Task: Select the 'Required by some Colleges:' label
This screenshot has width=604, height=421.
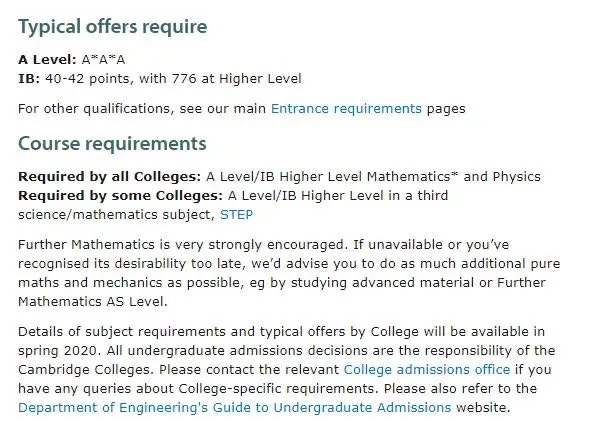Action: click(120, 196)
